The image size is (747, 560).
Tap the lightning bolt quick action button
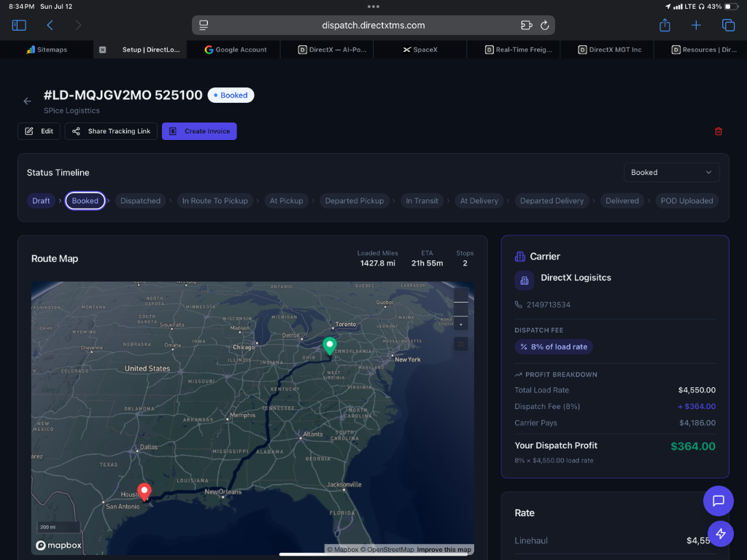pos(720,534)
